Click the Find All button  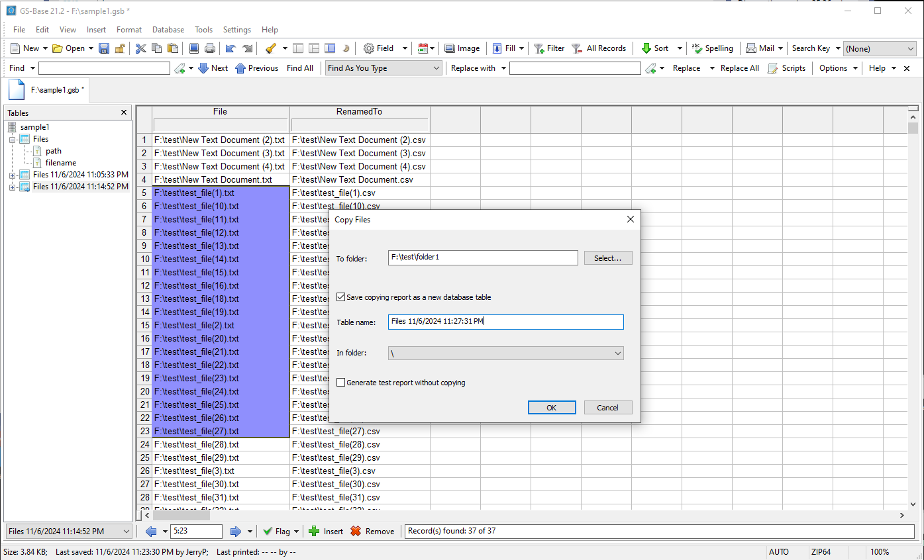(x=300, y=68)
